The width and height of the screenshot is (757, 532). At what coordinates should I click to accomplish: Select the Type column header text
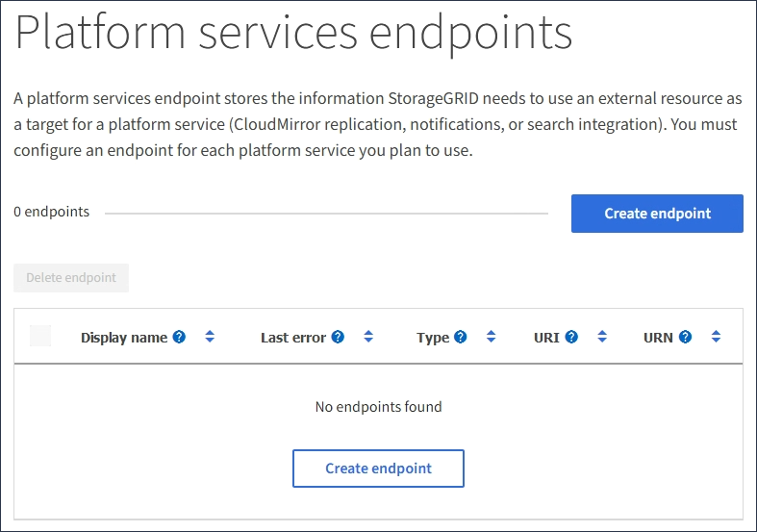(x=433, y=338)
